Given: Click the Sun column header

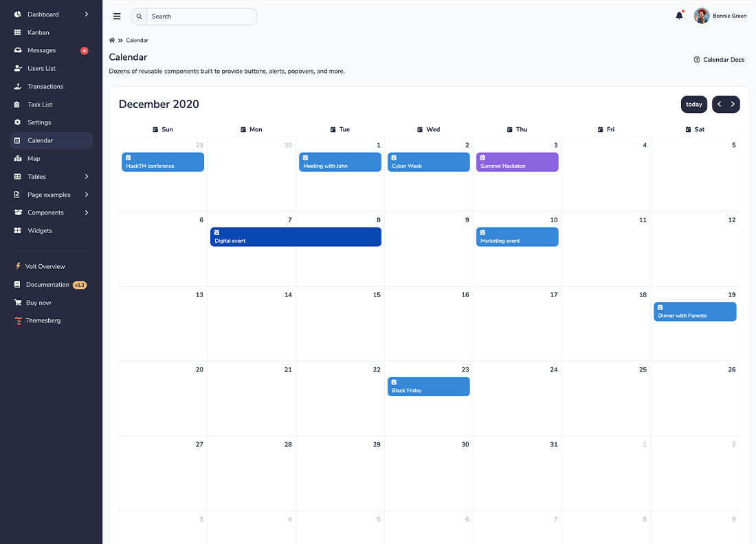Looking at the screenshot, I should click(163, 129).
